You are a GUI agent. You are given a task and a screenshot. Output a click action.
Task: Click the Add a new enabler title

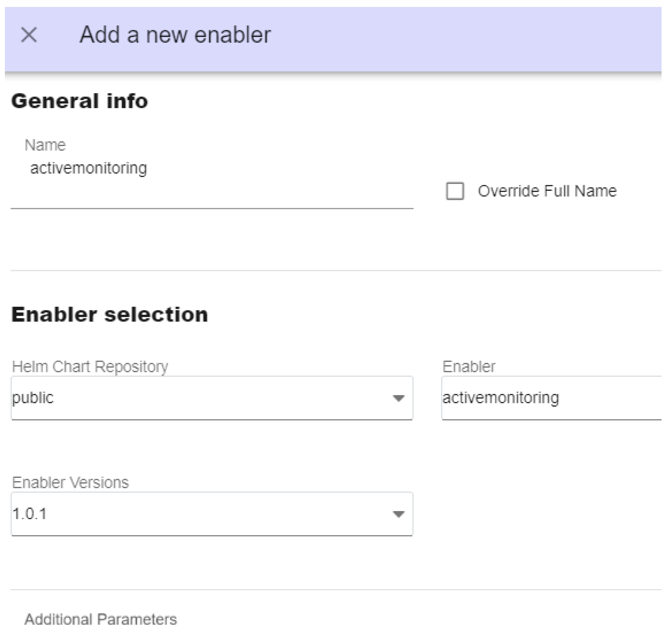pos(175,35)
